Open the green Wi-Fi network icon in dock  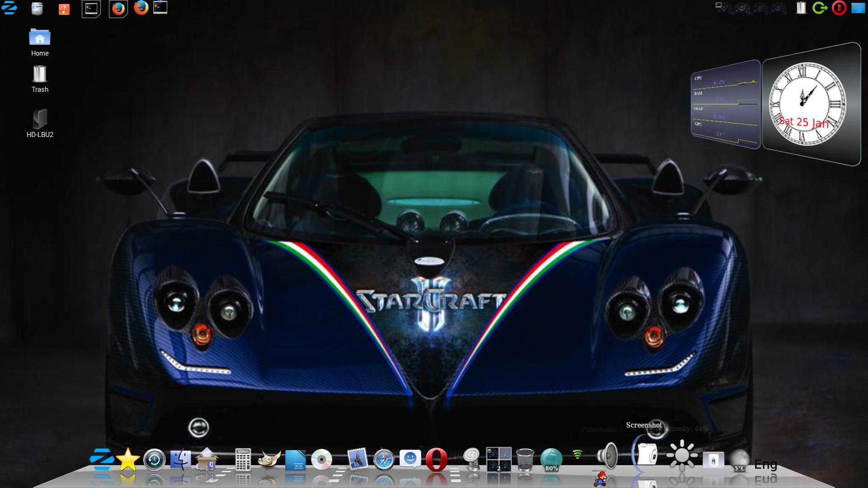(578, 454)
